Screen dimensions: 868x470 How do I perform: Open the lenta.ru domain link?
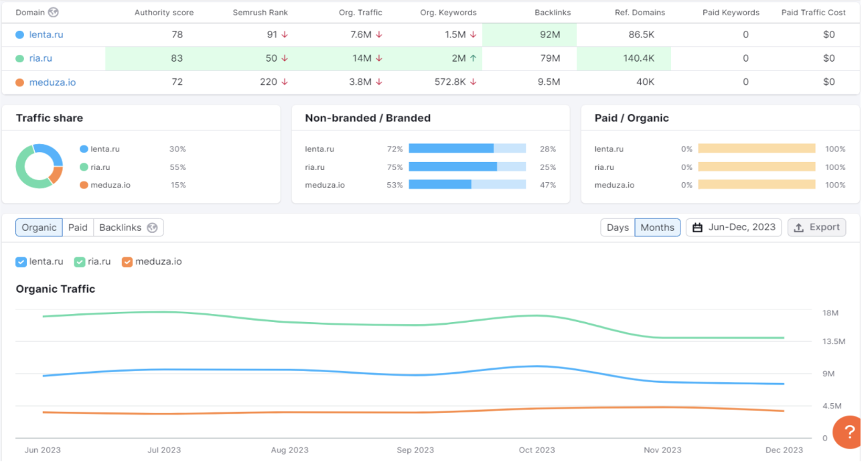tap(46, 35)
